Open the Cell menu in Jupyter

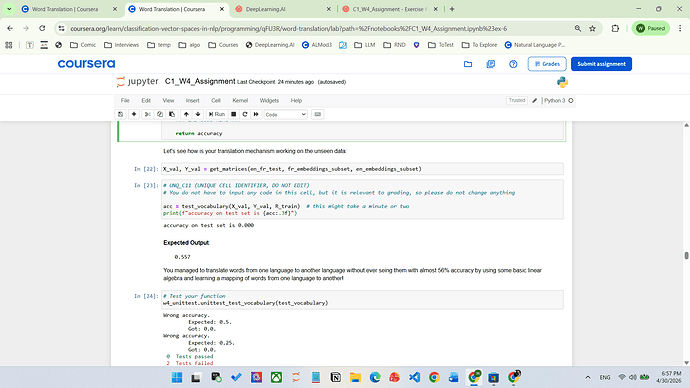click(216, 101)
